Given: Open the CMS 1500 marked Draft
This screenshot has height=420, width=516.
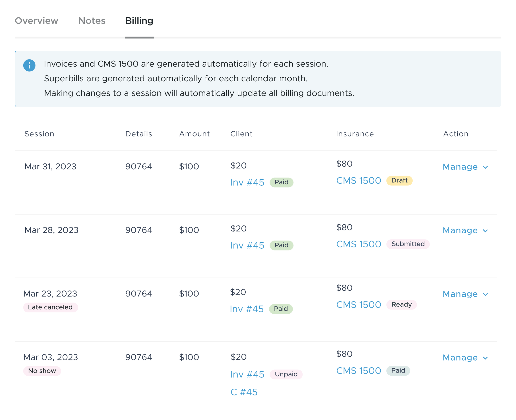Looking at the screenshot, I should (x=359, y=181).
